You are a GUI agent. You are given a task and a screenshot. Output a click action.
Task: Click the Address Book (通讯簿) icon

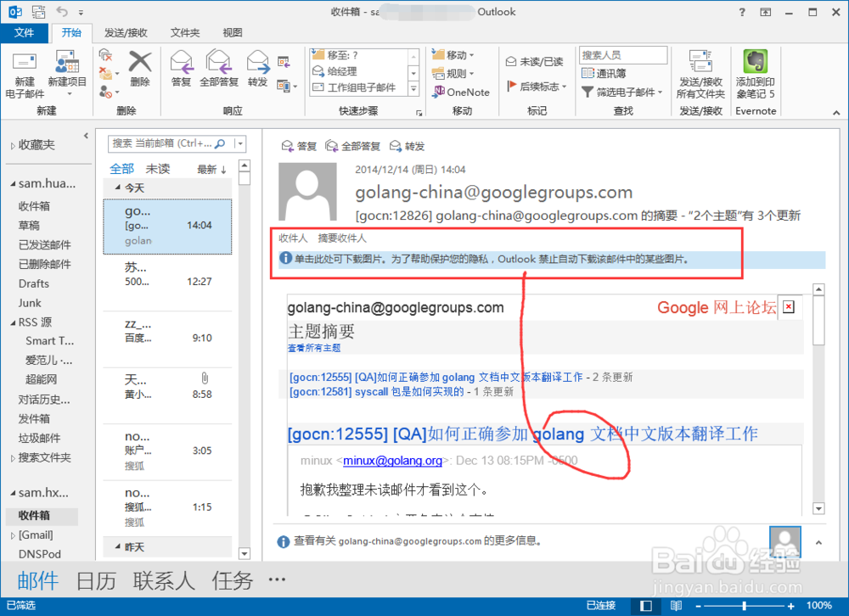[x=588, y=73]
